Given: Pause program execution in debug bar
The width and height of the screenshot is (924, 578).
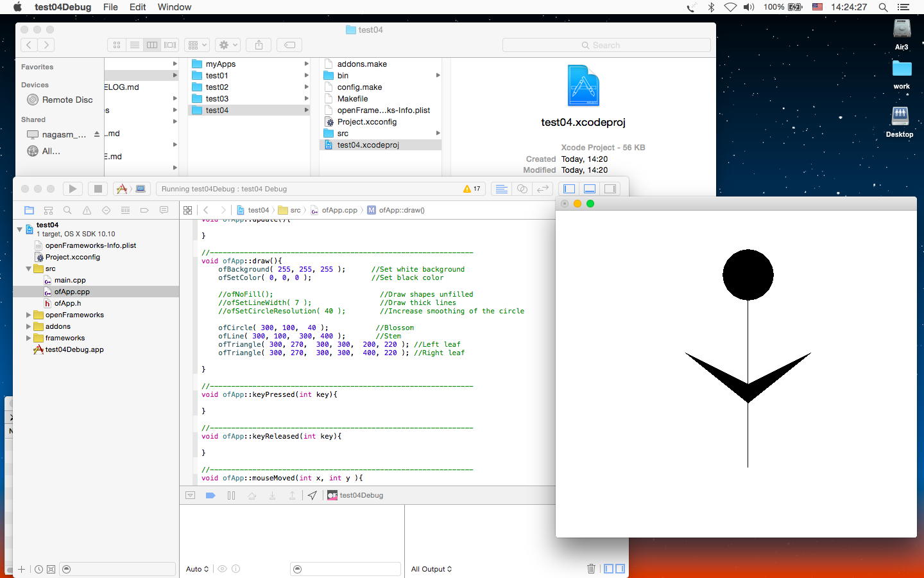Looking at the screenshot, I should click(231, 495).
